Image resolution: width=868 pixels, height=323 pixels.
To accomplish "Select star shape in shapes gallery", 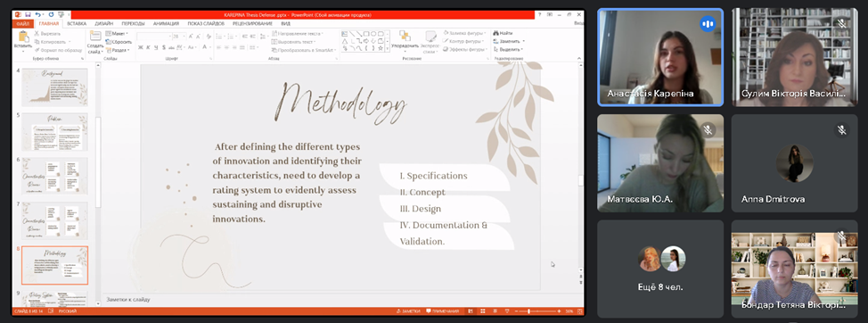I will coord(381,48).
